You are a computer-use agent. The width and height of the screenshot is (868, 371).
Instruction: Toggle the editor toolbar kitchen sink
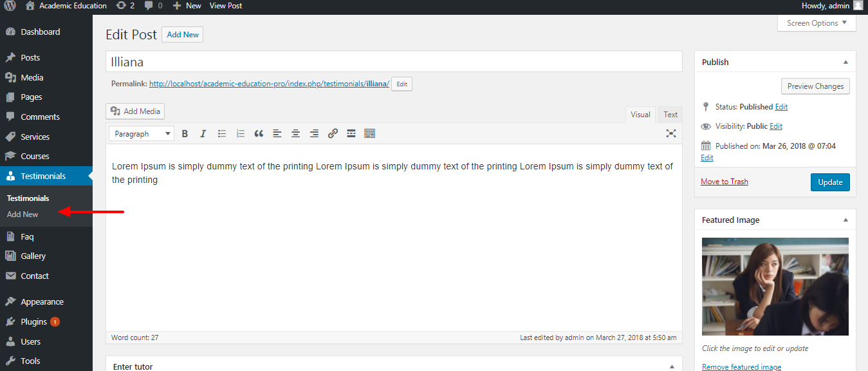point(369,133)
